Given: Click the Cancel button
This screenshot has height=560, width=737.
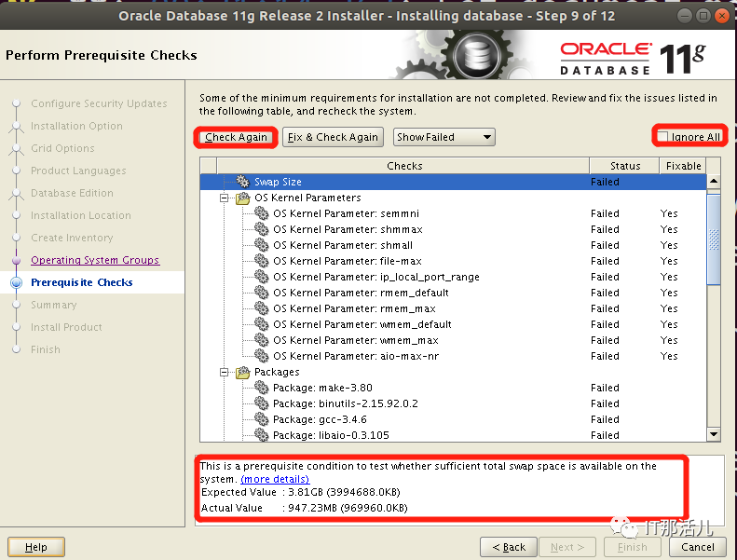Looking at the screenshot, I should pos(698,547).
